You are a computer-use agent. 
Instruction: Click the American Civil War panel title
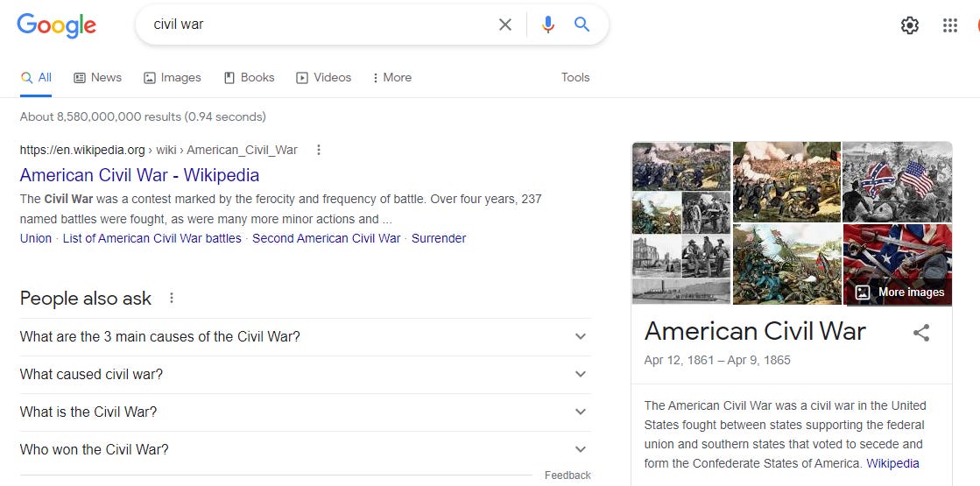click(x=755, y=331)
